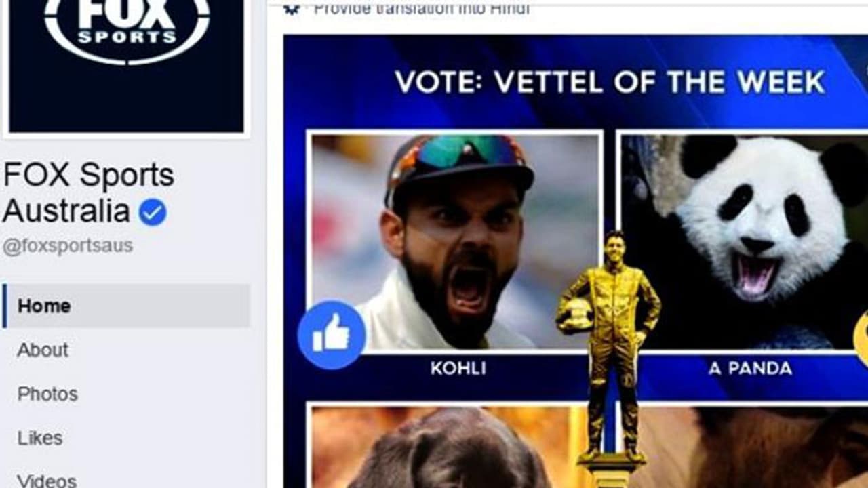Click the gear icon beside translation text
The height and width of the screenshot is (488, 868).
click(291, 8)
